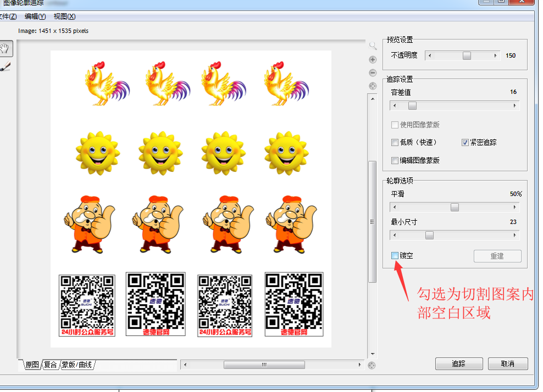Uncheck the 紧密追踪 checkbox
543x392 pixels.
coord(465,142)
